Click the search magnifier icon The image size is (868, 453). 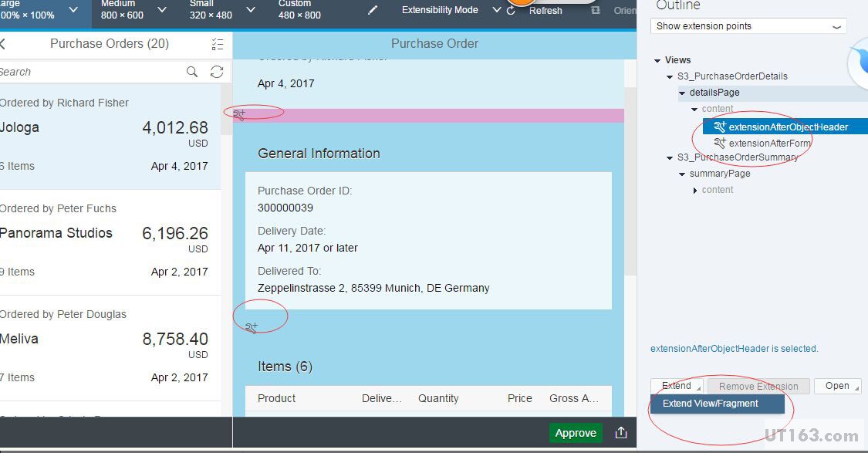click(x=192, y=72)
